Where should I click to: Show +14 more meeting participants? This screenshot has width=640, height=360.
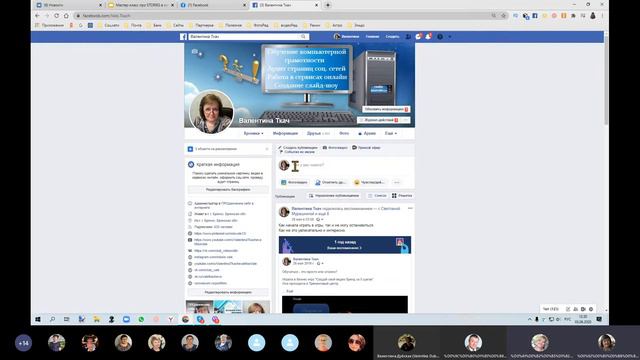point(23,343)
